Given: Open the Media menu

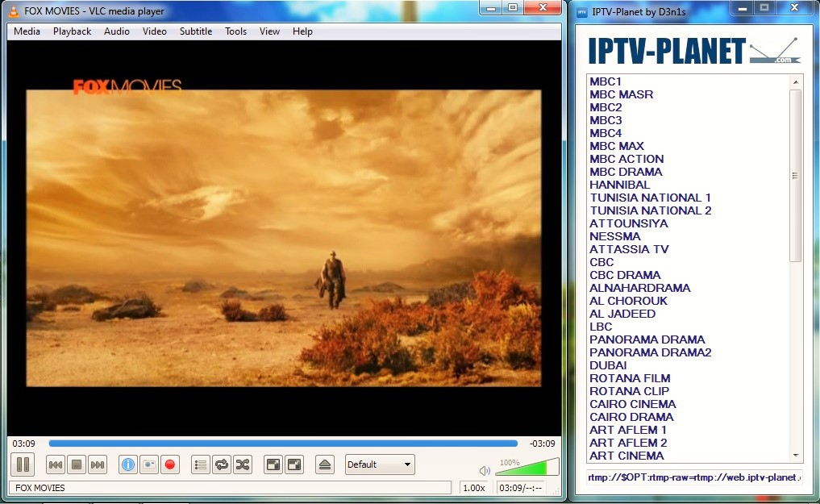Looking at the screenshot, I should point(27,31).
